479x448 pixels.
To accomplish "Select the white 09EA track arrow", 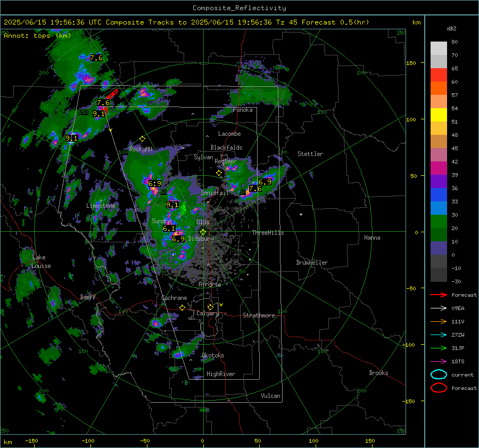I will (x=439, y=308).
